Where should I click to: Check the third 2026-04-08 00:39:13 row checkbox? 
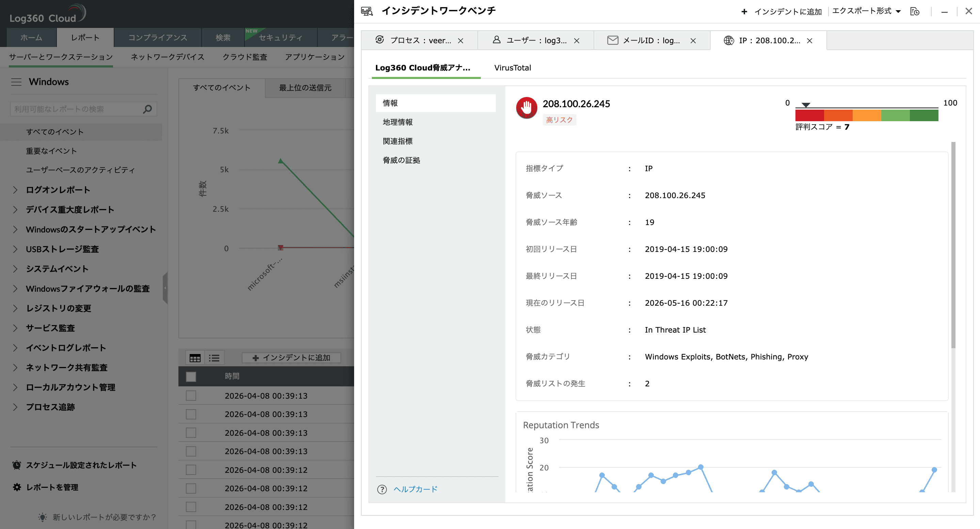click(x=191, y=433)
